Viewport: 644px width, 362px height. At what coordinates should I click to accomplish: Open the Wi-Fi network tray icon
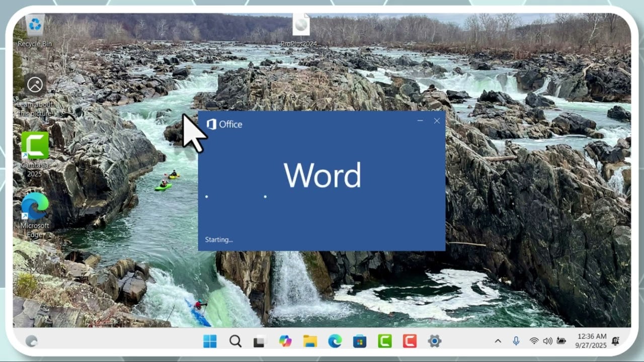(x=534, y=341)
